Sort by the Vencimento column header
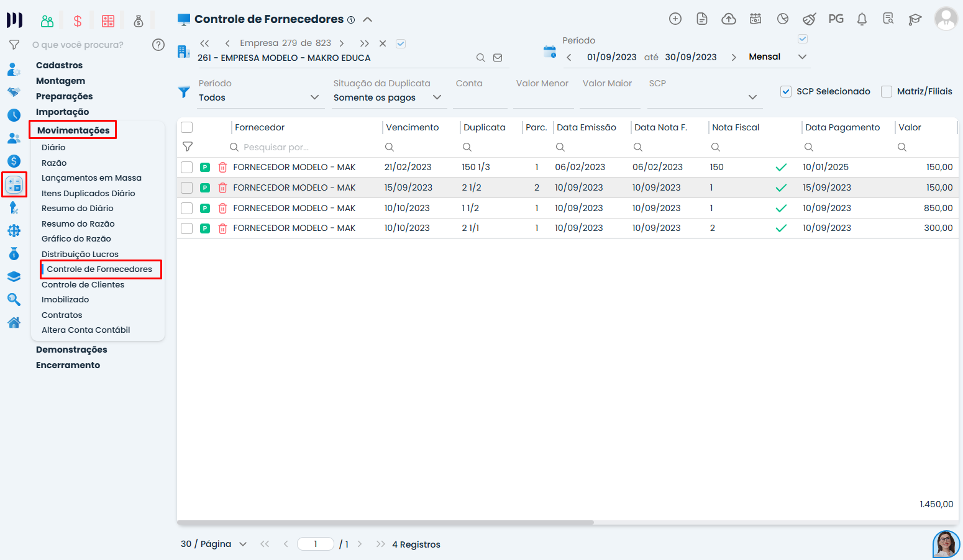This screenshot has width=963, height=560. [x=412, y=127]
